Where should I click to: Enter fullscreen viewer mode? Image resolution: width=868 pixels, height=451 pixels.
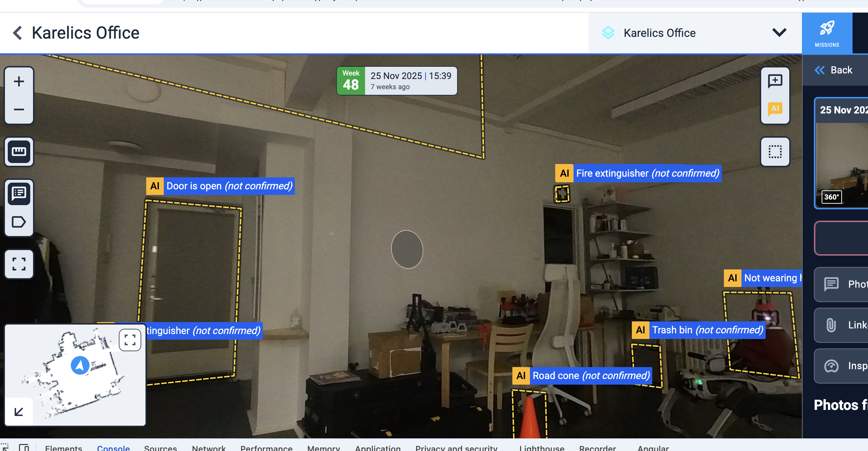point(19,264)
